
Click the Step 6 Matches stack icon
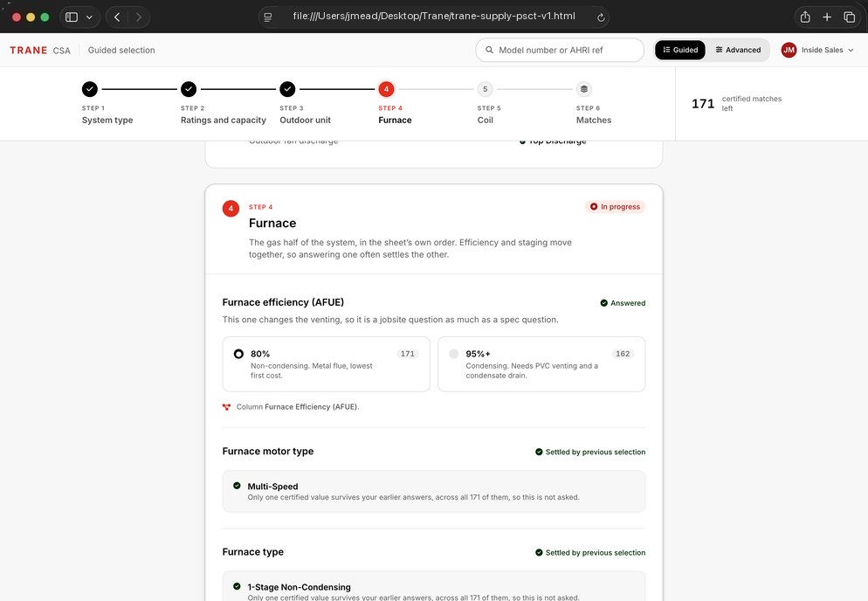click(x=584, y=89)
